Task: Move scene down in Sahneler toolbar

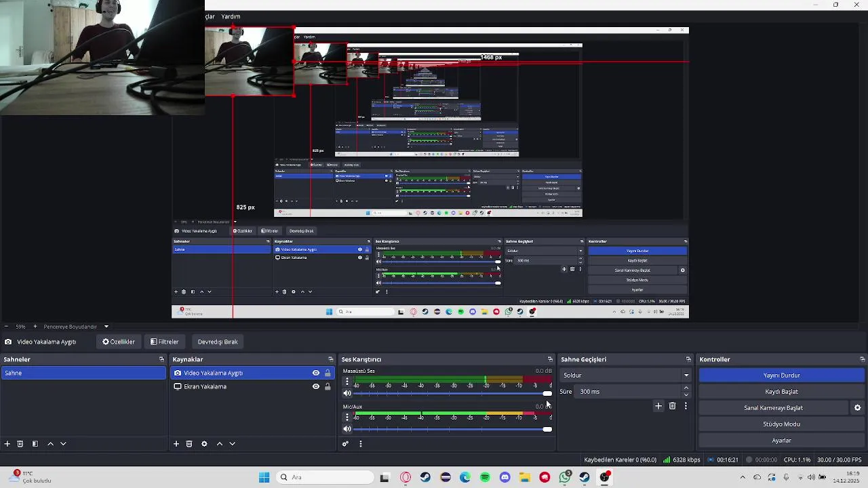Action: pyautogui.click(x=63, y=444)
